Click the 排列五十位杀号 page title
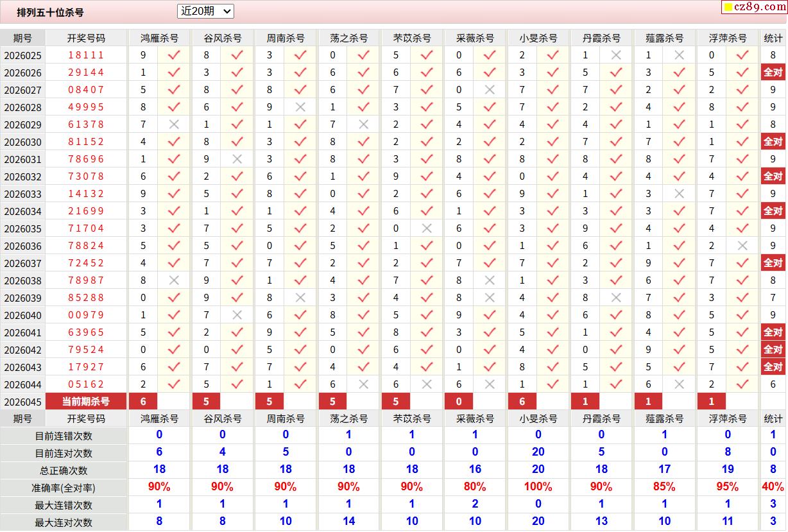The height and width of the screenshot is (532, 788). tap(50, 12)
